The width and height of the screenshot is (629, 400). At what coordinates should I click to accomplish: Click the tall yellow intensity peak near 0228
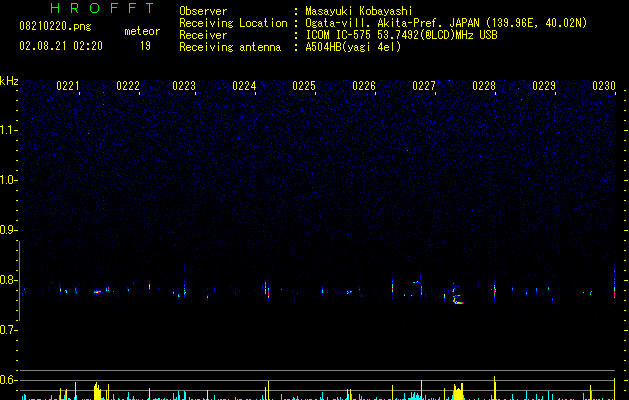495,388
